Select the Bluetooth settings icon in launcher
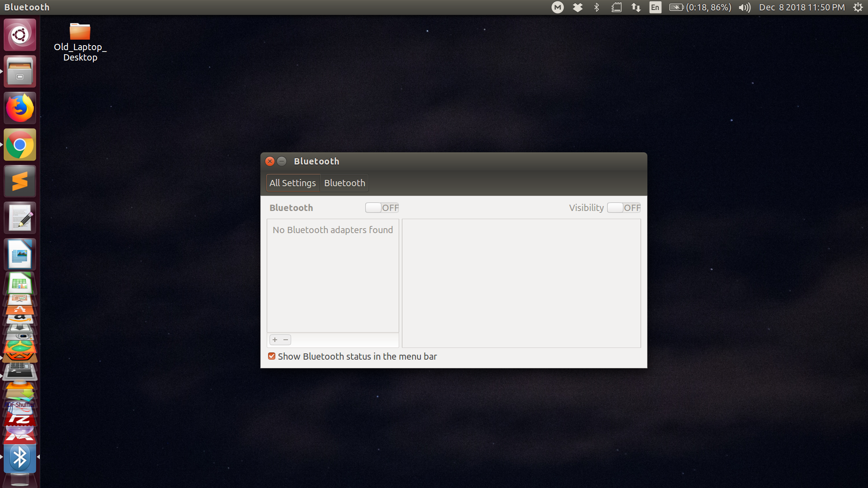This screenshot has height=488, width=868. 20,458
